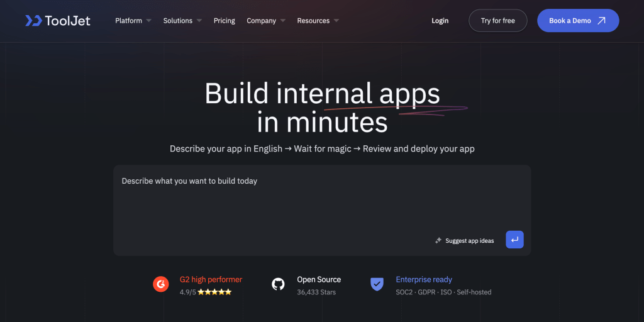Click the GitHub logo icon
The image size is (644, 322).
[278, 284]
